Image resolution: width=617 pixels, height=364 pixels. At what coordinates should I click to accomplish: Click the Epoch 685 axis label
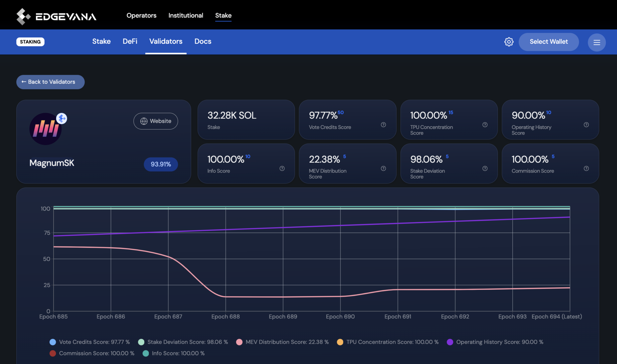(53, 317)
